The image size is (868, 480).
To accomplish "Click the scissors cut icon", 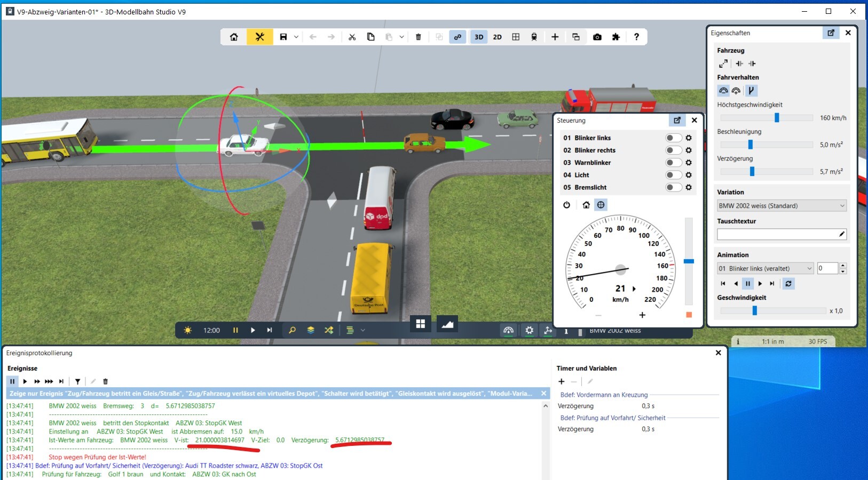I will coord(352,37).
